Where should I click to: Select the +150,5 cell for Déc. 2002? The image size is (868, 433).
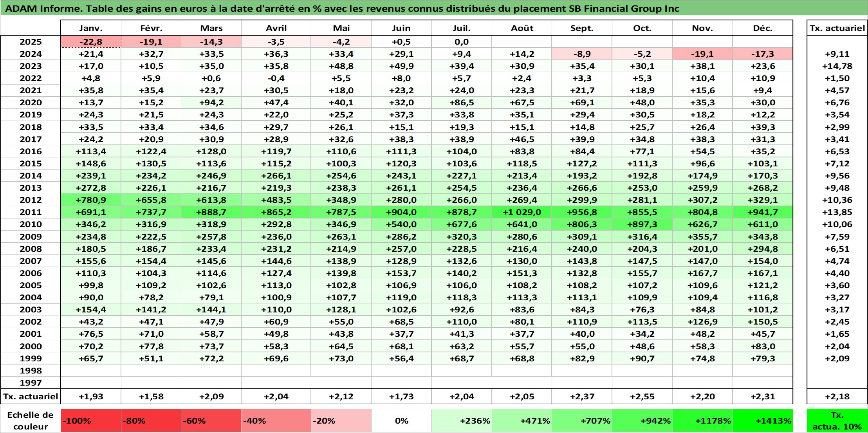point(763,321)
